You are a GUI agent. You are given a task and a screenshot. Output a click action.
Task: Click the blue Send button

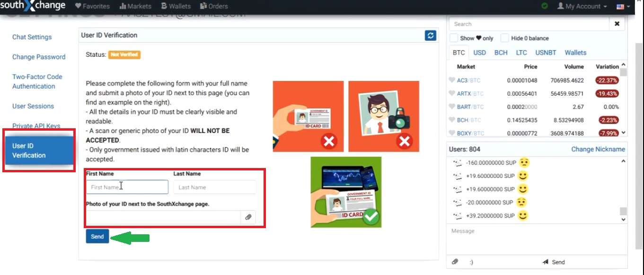pyautogui.click(x=97, y=237)
